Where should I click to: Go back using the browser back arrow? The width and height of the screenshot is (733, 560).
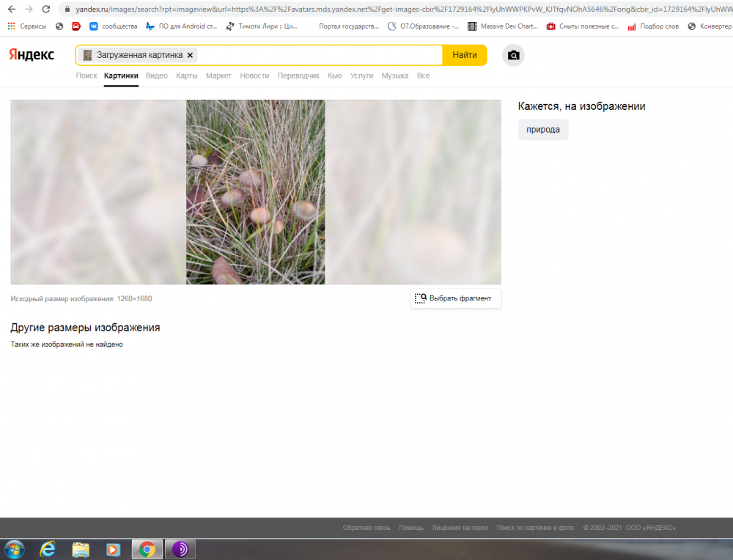pos(12,9)
